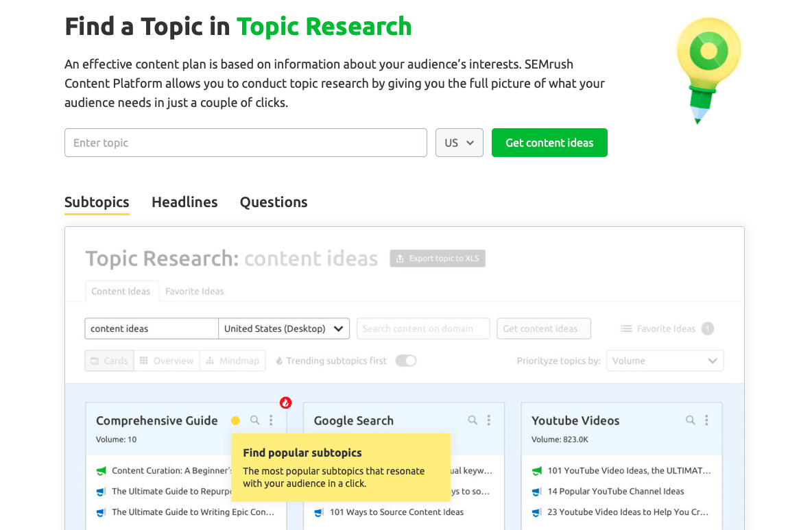Click the greyed Get content ideas button
Screen dimensions: 812x530
[x=544, y=328]
